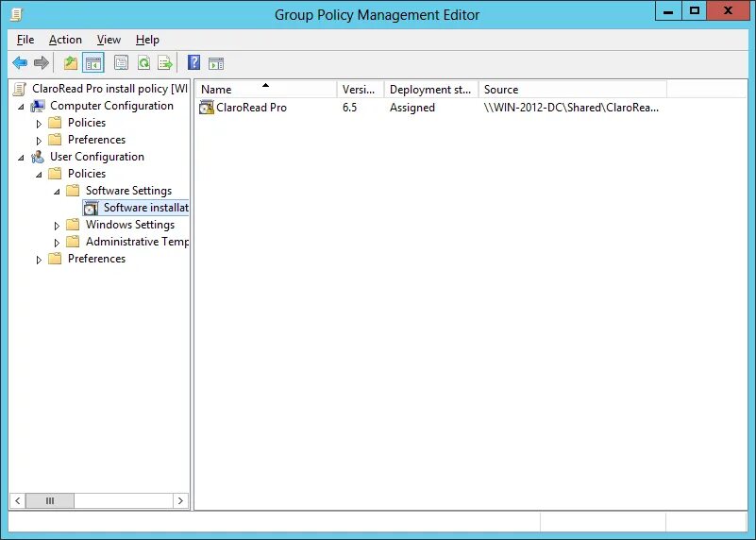Click the Administrative Templates folder icon
This screenshot has height=540, width=756.
coord(73,242)
